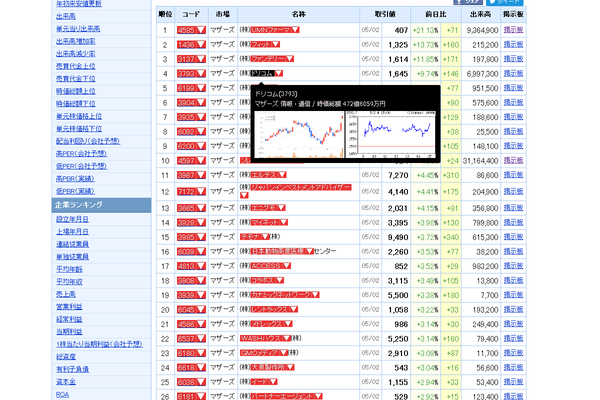Click the 企業ランキング section header
This screenshot has height=400, width=600.
coord(101,205)
